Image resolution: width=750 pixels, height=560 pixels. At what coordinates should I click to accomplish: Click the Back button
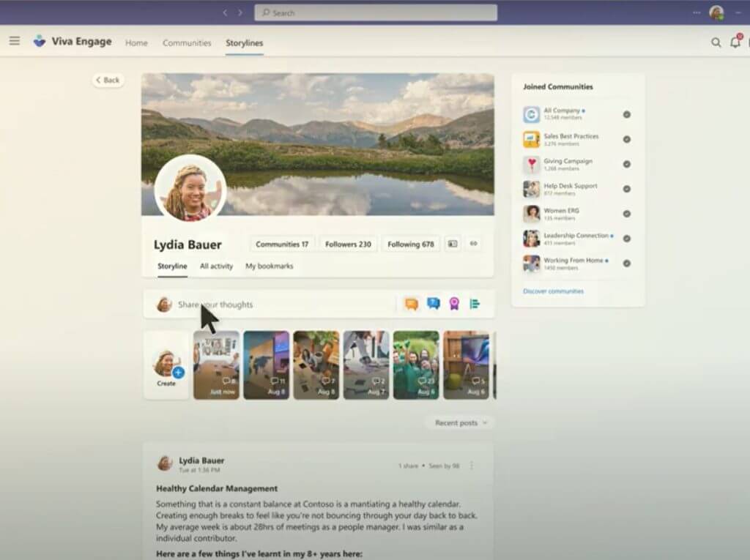108,80
